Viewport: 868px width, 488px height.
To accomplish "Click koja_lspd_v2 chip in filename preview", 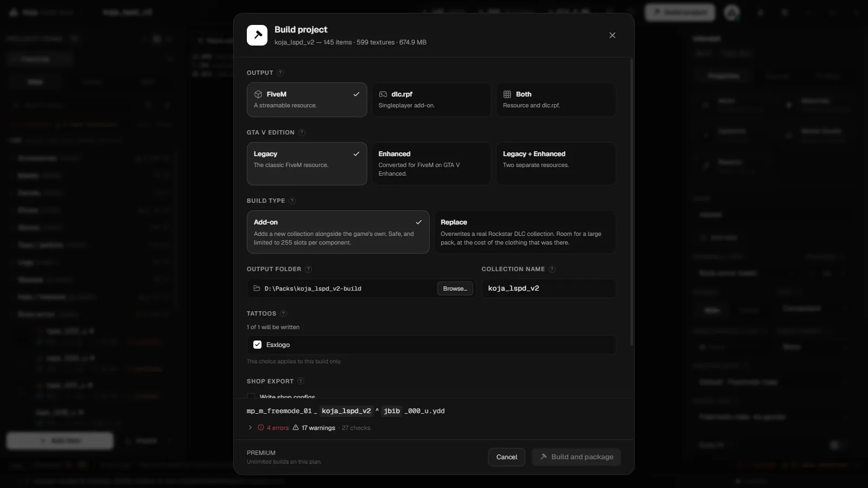I will (x=346, y=411).
